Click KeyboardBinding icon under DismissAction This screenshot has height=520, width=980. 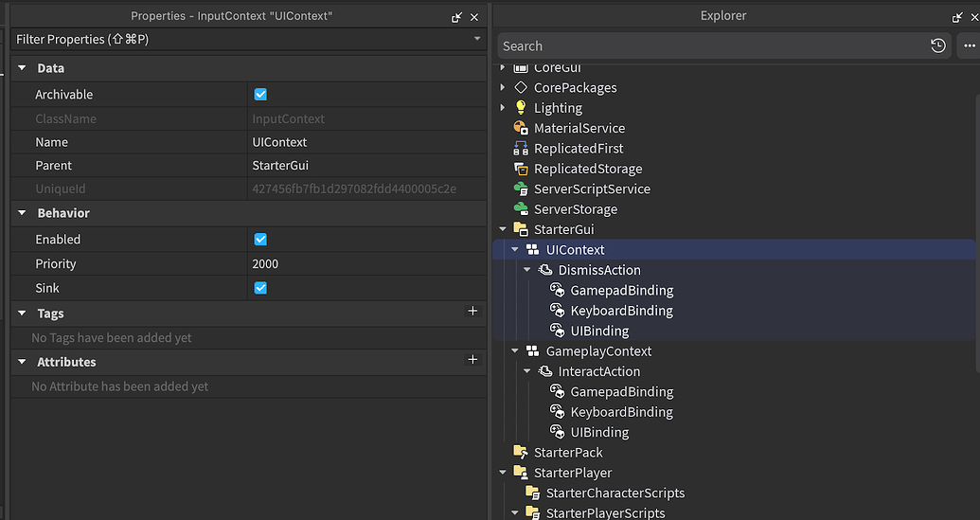pyautogui.click(x=557, y=311)
